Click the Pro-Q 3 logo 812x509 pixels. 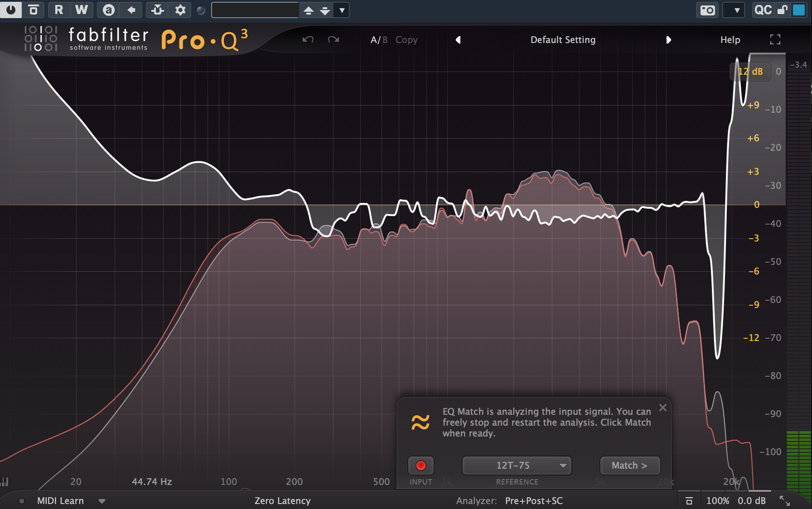coord(205,39)
